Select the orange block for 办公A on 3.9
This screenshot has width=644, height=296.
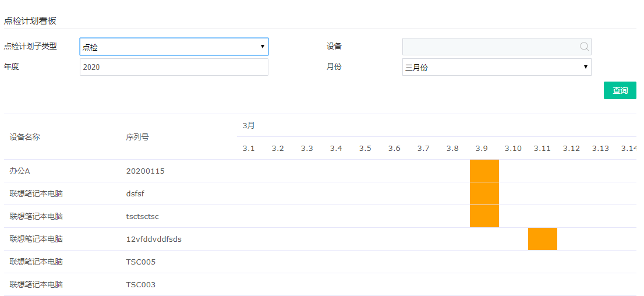pyautogui.click(x=484, y=171)
